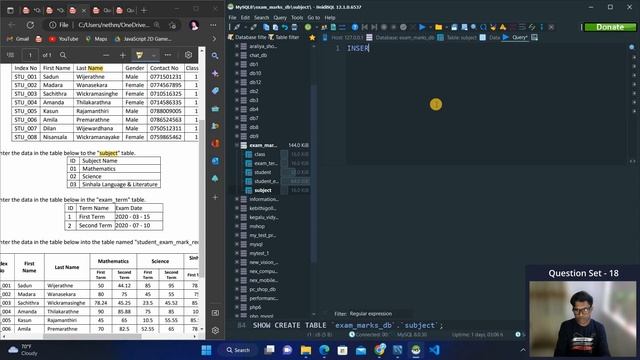Click the copy icon in HeidiSQL toolbar
The image size is (640, 360).
(x=266, y=27)
